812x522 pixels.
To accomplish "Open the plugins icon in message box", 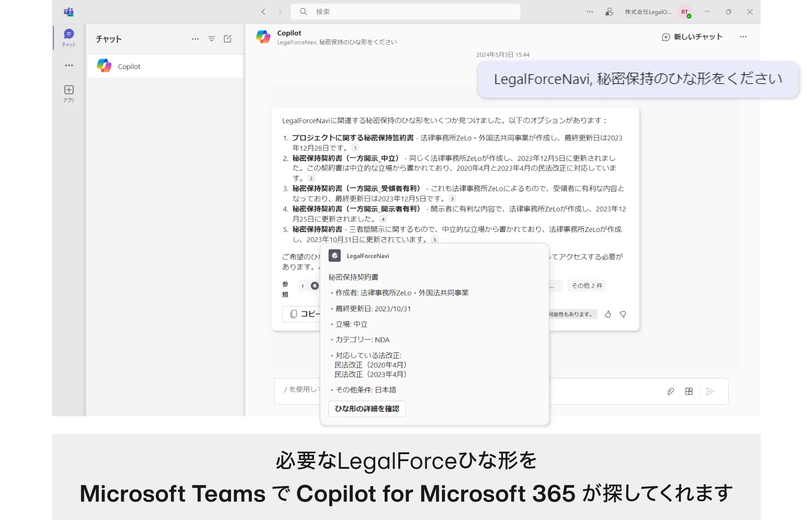I will coord(689,391).
